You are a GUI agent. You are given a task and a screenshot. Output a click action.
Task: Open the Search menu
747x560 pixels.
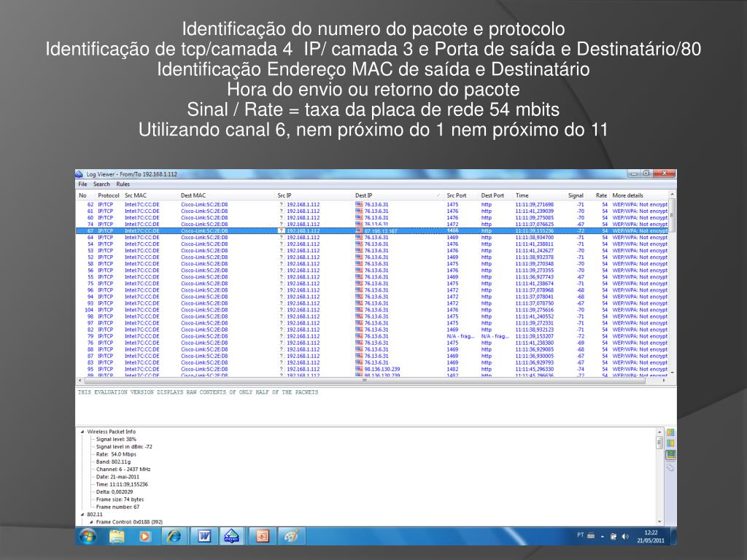(x=101, y=184)
